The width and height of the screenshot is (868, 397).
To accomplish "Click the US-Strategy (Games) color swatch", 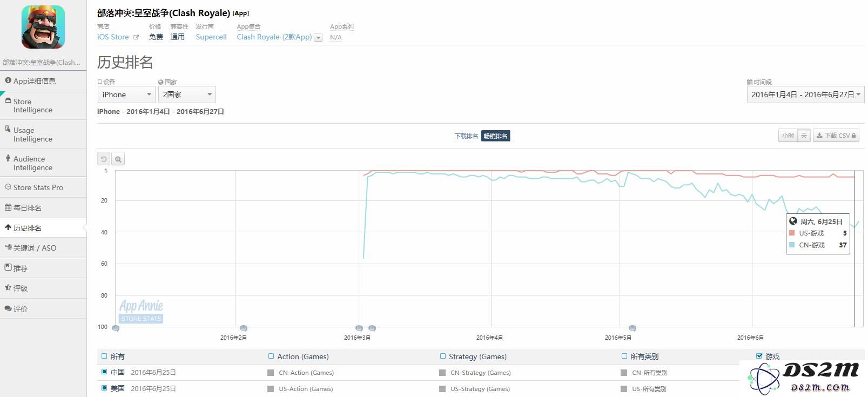I will [442, 389].
